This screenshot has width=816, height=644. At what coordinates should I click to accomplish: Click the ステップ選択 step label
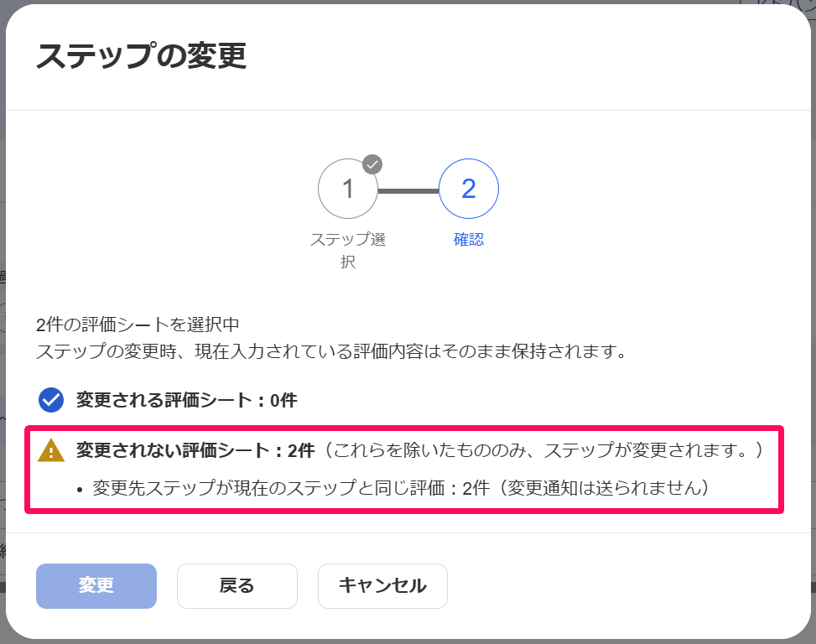348,250
